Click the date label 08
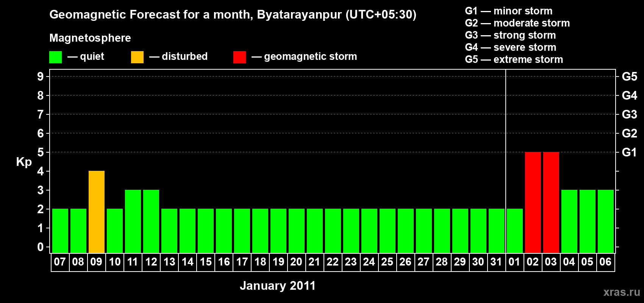The height and width of the screenshot is (303, 644). pyautogui.click(x=78, y=262)
